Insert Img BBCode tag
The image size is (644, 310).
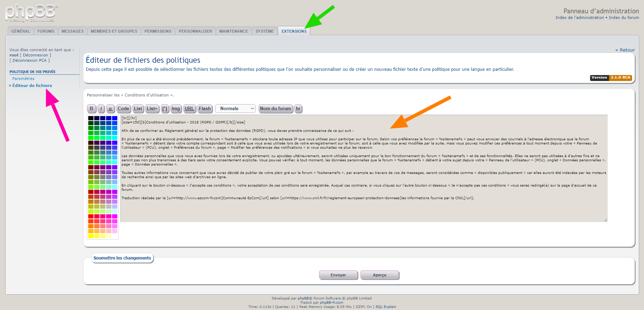(176, 109)
